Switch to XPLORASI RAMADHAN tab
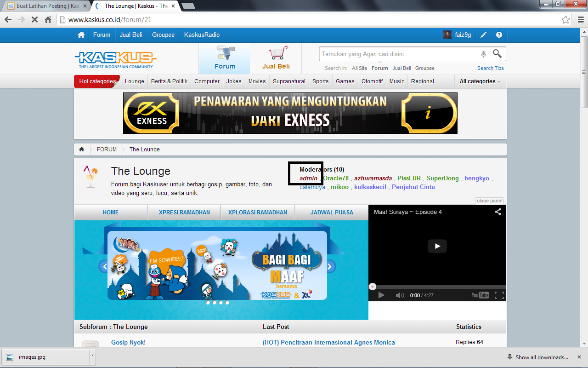The image size is (588, 368). pos(258,213)
